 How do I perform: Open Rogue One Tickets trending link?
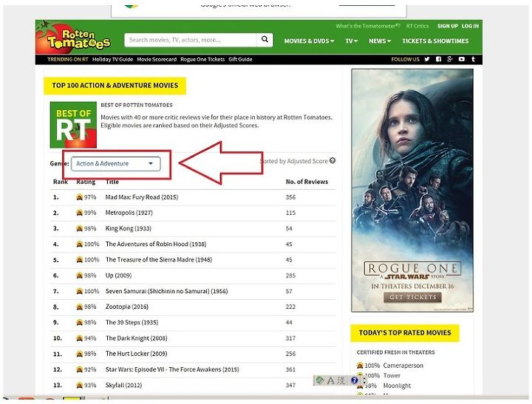pos(202,59)
